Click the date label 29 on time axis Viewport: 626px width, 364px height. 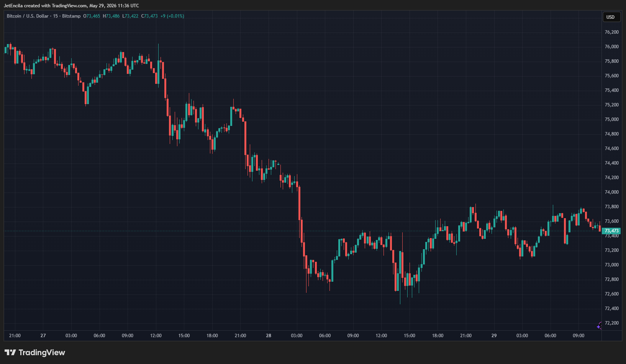[x=494, y=336]
